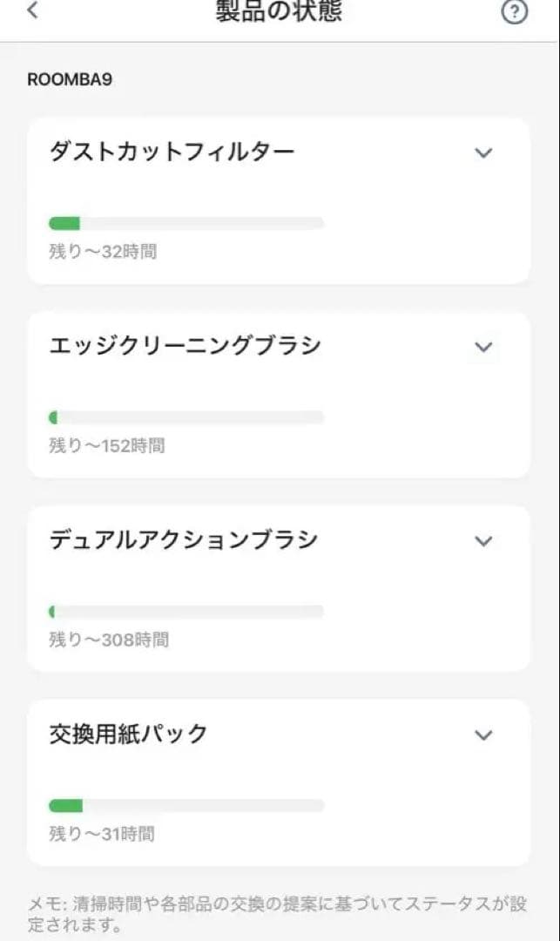560x941 pixels.
Task: Select the 製品の状態 title
Action: click(x=280, y=10)
